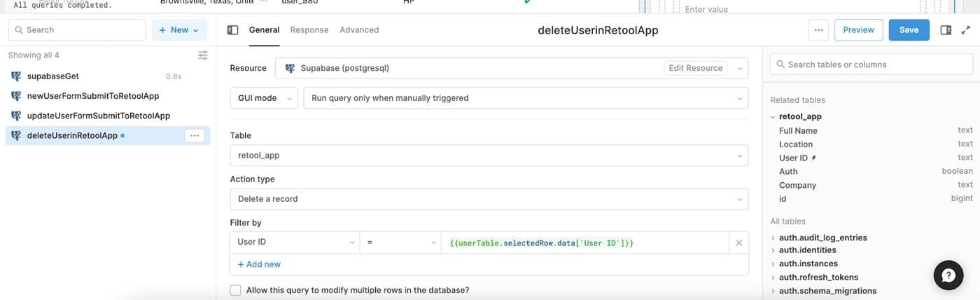Toggle the left sidebar panel icon
The image size is (980, 300).
[233, 30]
